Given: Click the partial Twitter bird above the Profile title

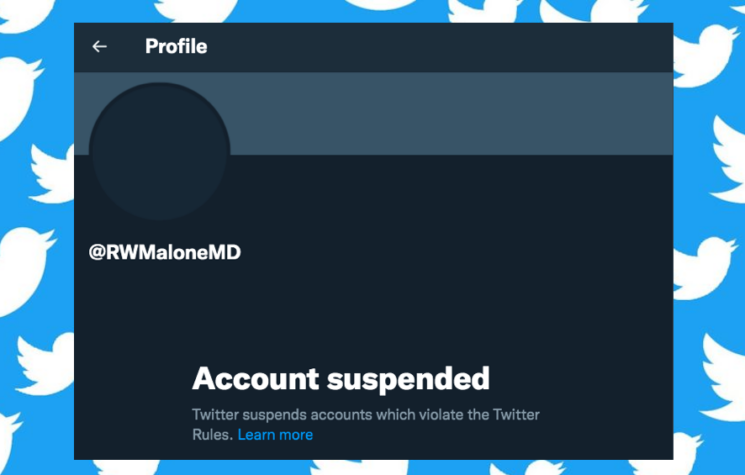Looking at the screenshot, I should pyautogui.click(x=196, y=11).
